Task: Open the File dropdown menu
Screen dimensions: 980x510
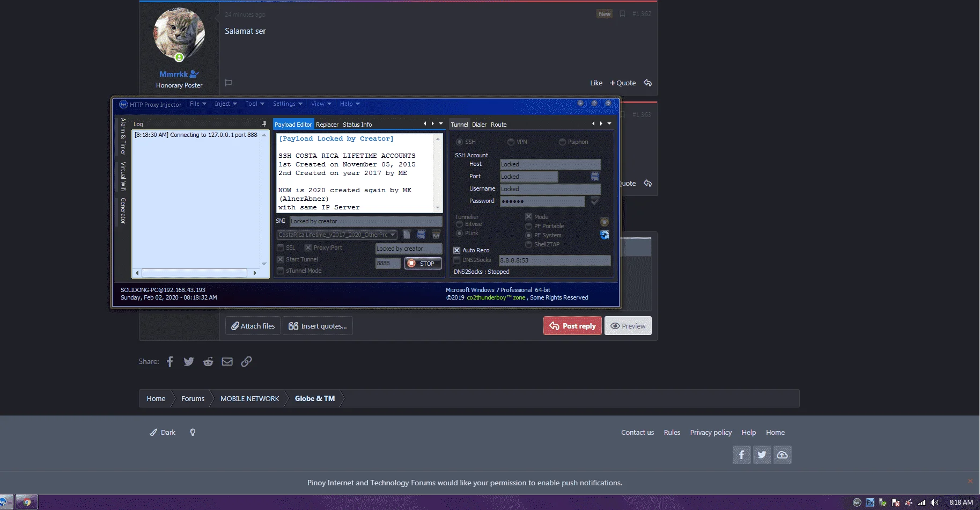Action: click(x=198, y=104)
